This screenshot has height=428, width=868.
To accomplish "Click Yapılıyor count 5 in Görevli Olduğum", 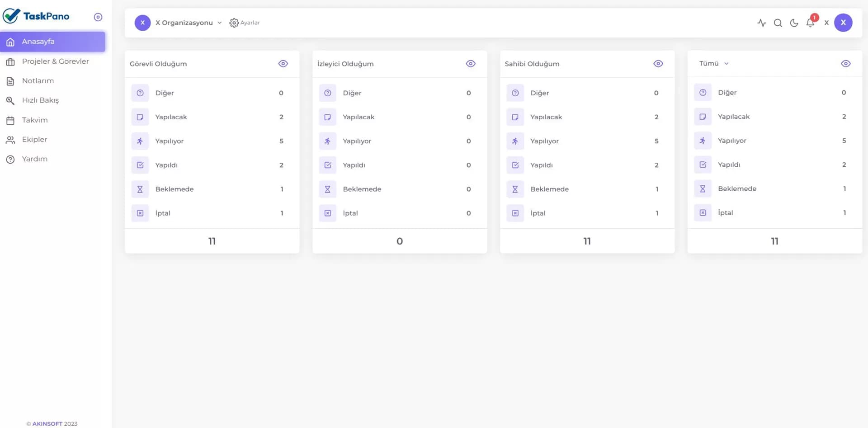I will 281,141.
